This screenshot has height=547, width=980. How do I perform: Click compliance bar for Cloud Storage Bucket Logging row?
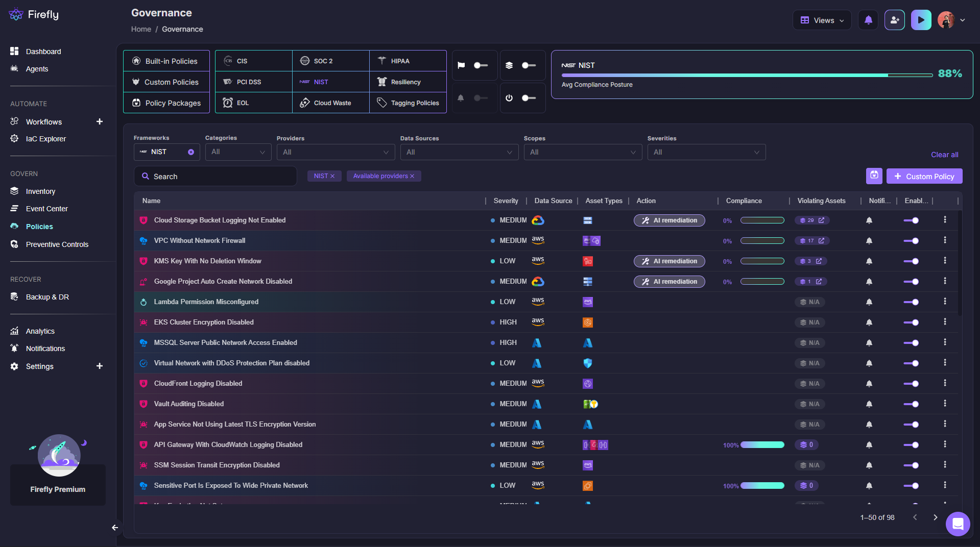tap(762, 220)
